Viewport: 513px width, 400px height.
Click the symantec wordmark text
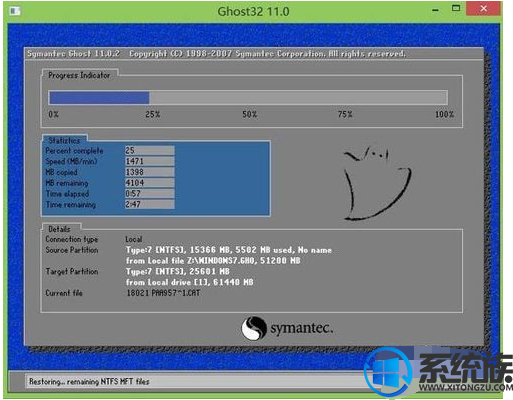click(301, 328)
